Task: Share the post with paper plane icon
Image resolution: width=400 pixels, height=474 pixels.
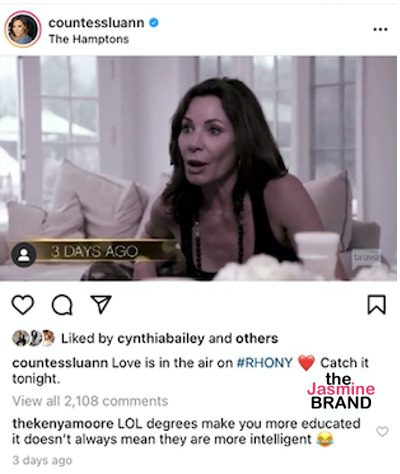Action: click(x=101, y=304)
